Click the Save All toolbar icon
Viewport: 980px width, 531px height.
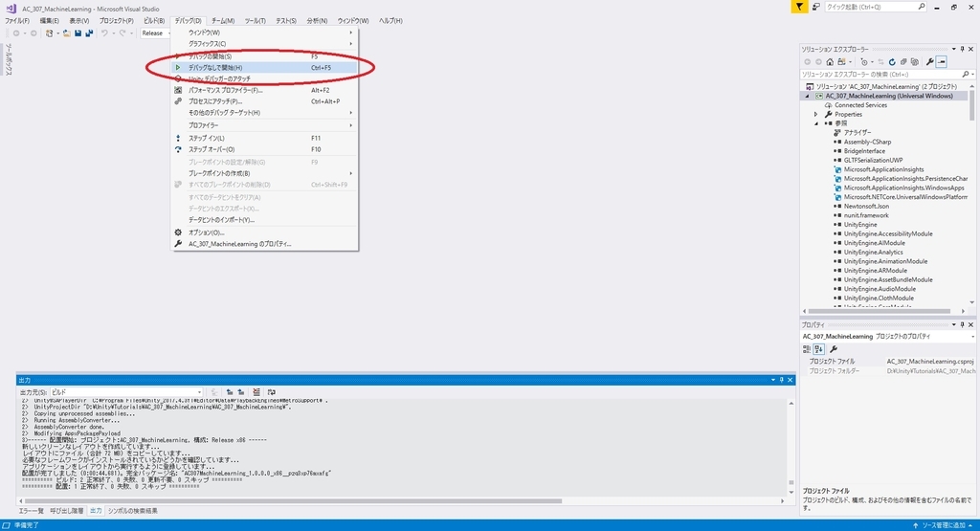89,33
